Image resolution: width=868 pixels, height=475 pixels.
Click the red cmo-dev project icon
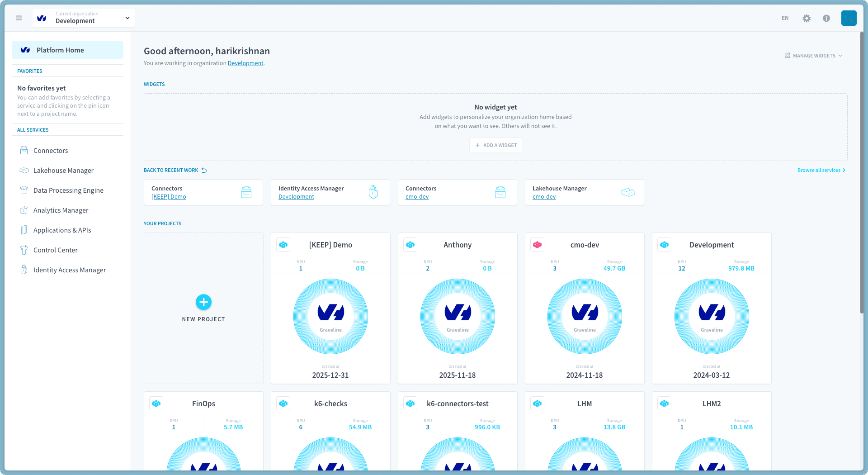538,245
